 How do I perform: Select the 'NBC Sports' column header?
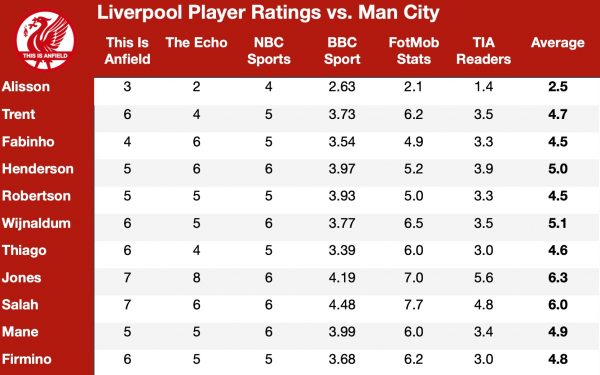pos(269,51)
